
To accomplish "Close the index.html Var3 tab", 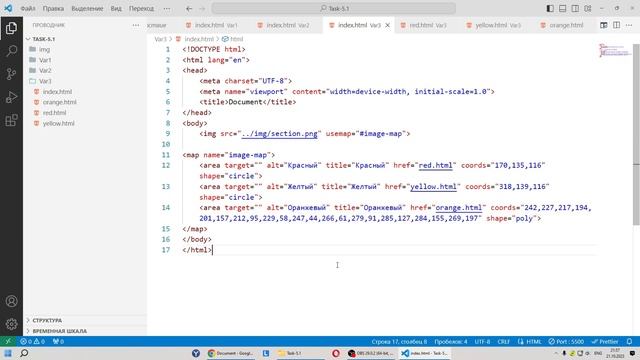I will click(387, 25).
